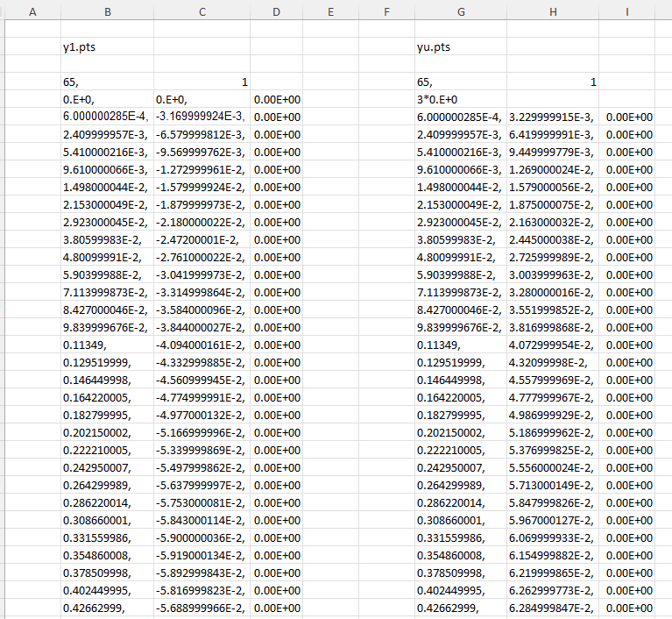This screenshot has width=672, height=619.
Task: Select cell -1.579999924E-2
Action: (x=202, y=187)
